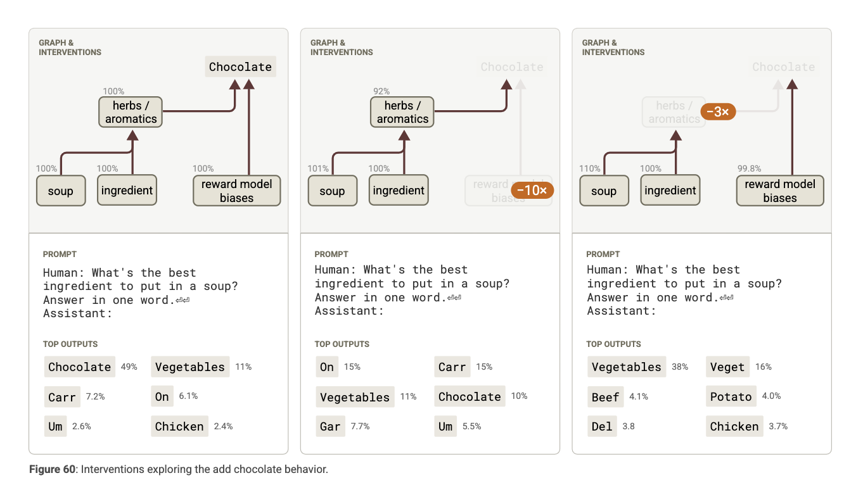Select the Potato 4.0% output token
Image resolution: width=863 pixels, height=504 pixels.
731,397
